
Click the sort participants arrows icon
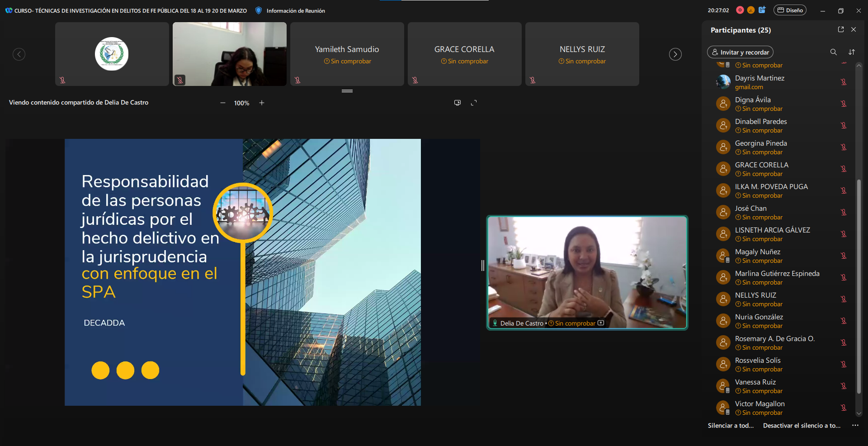pos(852,52)
